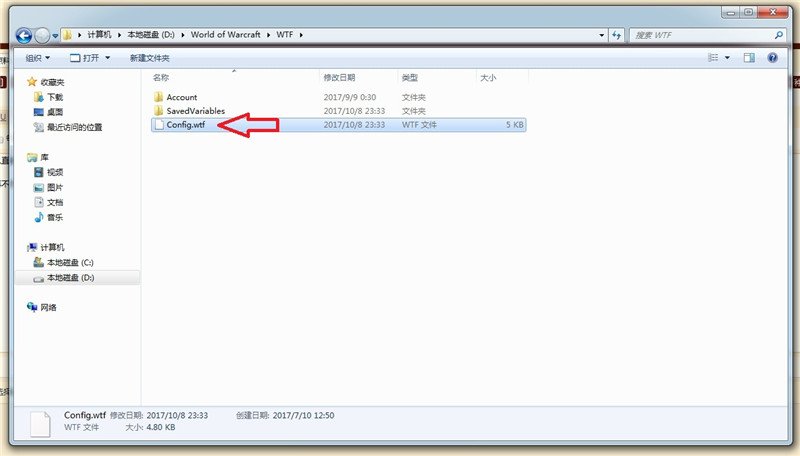Select the SavedVariables folder
Screen dimensions: 800x456
coord(195,110)
